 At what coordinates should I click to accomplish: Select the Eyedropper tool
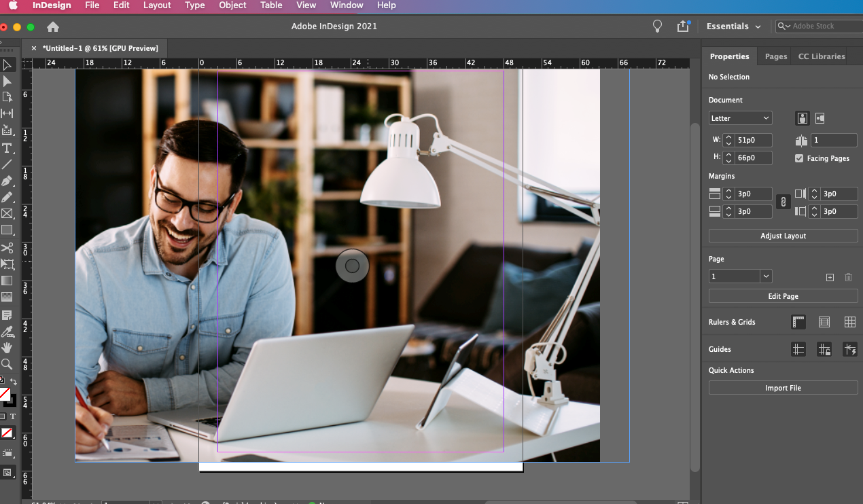7,331
